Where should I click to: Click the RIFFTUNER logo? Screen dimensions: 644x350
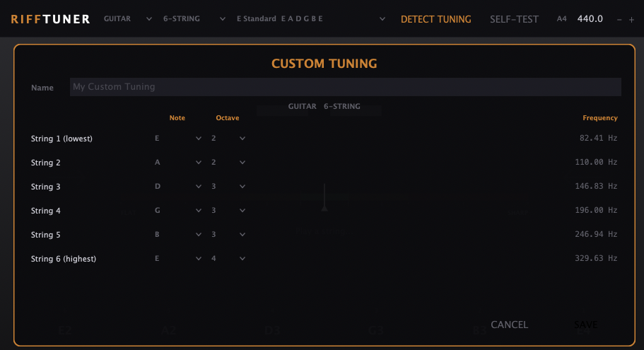(50, 19)
